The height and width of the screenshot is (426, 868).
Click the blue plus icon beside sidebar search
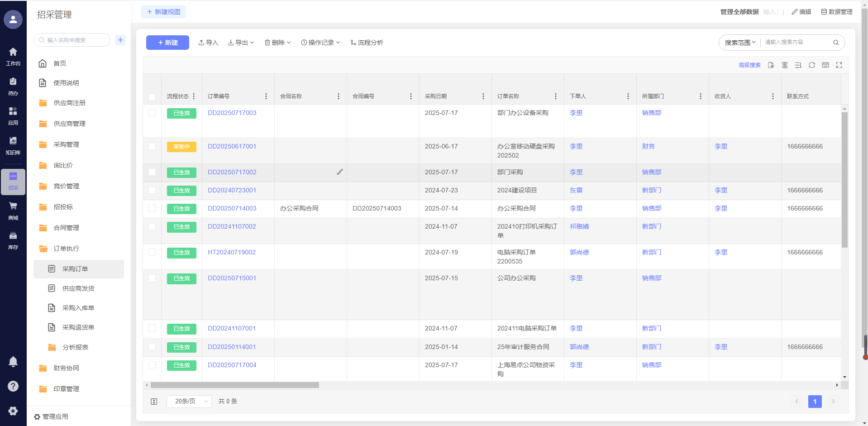click(120, 40)
